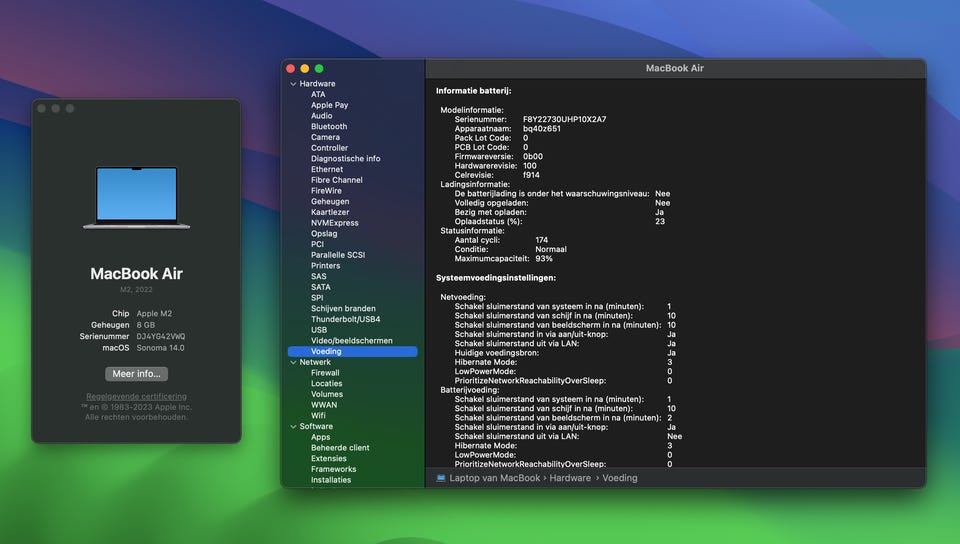The height and width of the screenshot is (544, 960).
Task: Click Hardware in the bottom path bar
Action: point(570,478)
